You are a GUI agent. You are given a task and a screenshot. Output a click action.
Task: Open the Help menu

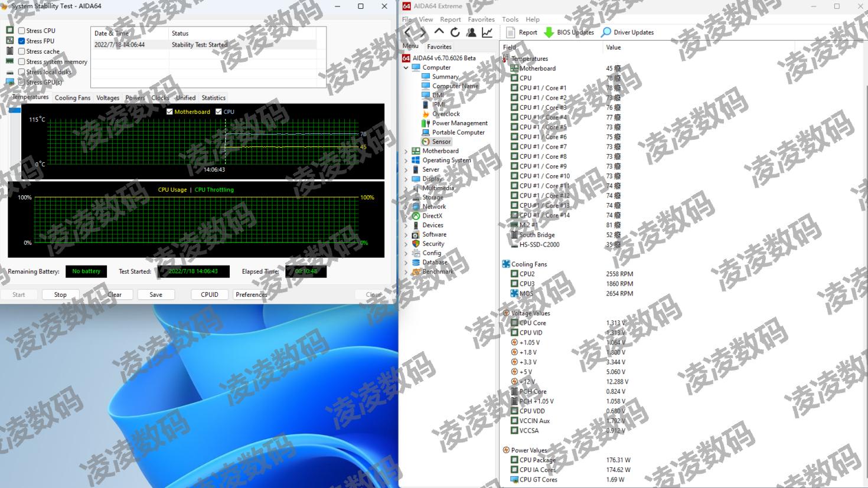point(533,19)
